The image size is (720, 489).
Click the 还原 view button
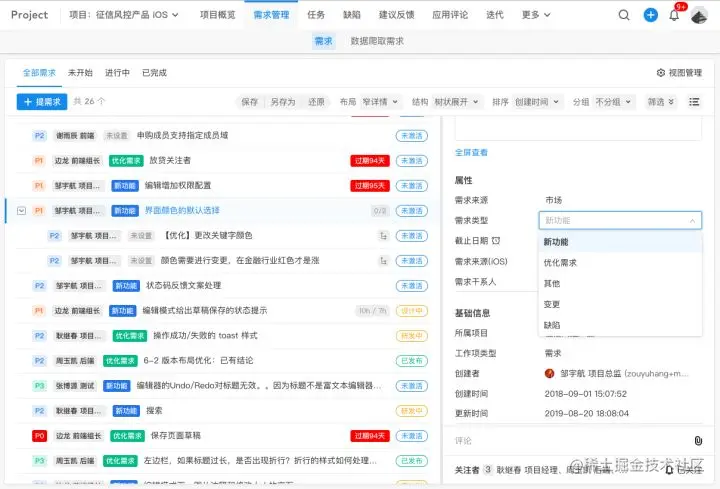tap(316, 101)
